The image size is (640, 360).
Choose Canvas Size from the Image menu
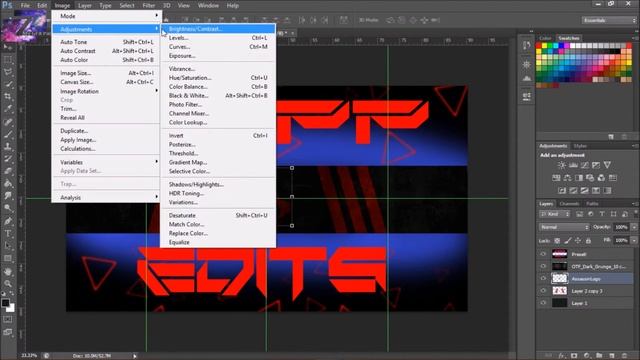[106, 82]
